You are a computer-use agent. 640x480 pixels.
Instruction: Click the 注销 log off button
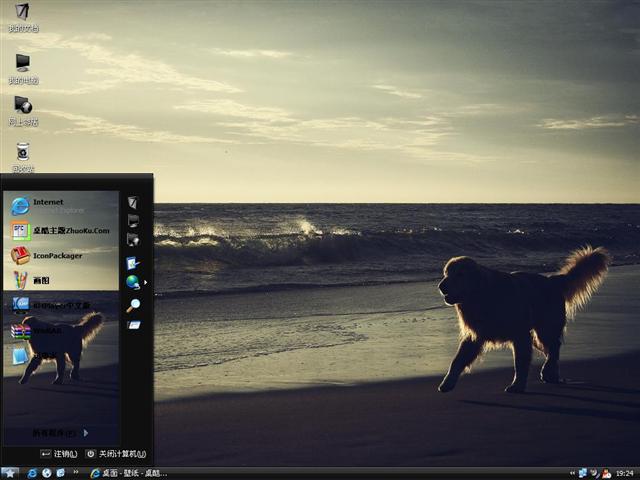pos(59,454)
